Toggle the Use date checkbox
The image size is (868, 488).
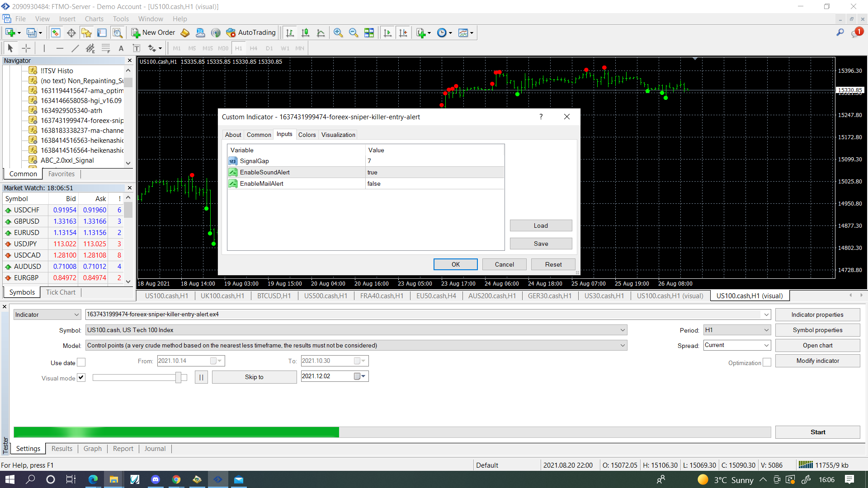81,362
